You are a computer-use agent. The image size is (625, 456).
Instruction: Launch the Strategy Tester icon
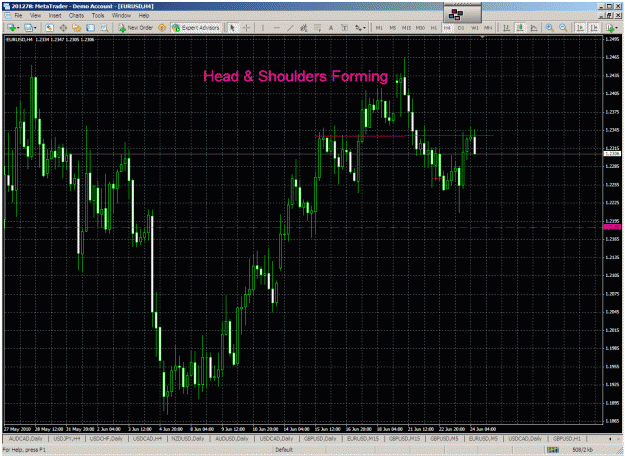(x=104, y=28)
